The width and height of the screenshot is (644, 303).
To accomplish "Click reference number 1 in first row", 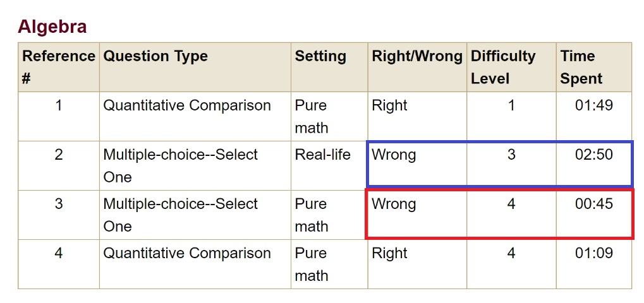I will tap(59, 105).
